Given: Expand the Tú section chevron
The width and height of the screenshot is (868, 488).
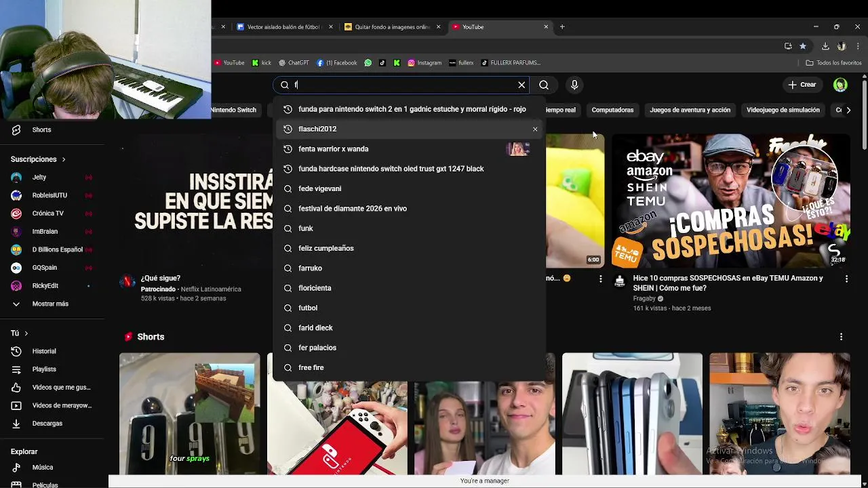Looking at the screenshot, I should (x=26, y=333).
